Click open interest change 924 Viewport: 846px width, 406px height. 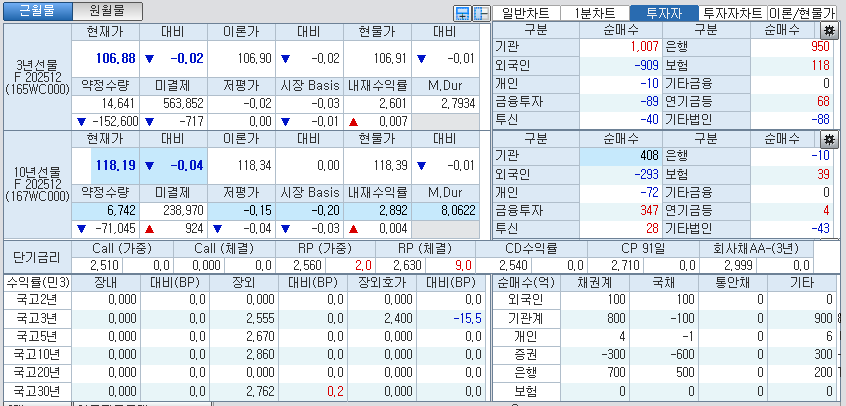[x=195, y=228]
